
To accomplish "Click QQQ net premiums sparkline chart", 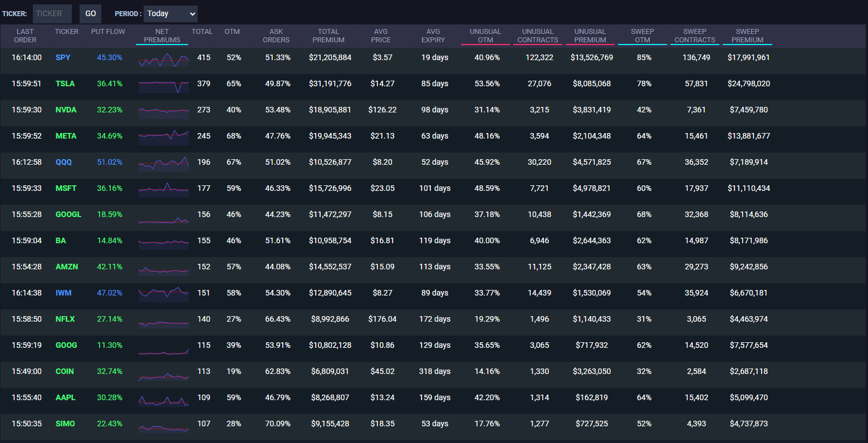I will point(164,164).
